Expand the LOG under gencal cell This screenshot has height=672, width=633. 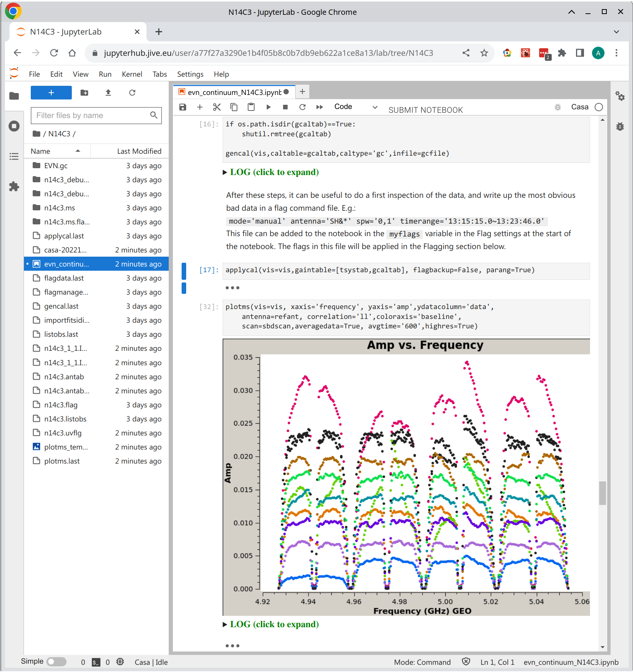click(x=271, y=172)
